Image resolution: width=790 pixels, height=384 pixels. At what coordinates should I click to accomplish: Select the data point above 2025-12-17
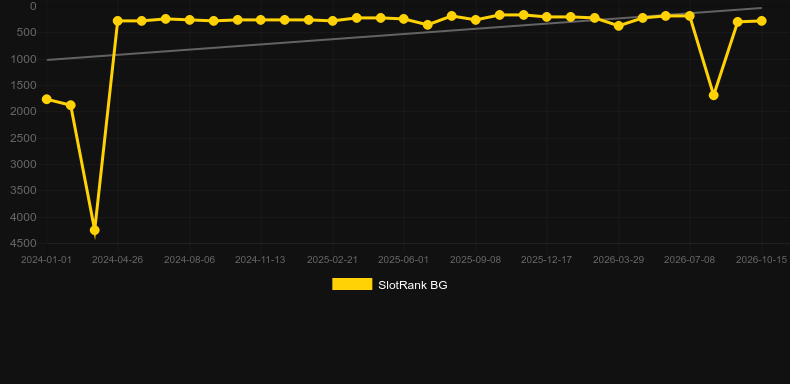[547, 17]
